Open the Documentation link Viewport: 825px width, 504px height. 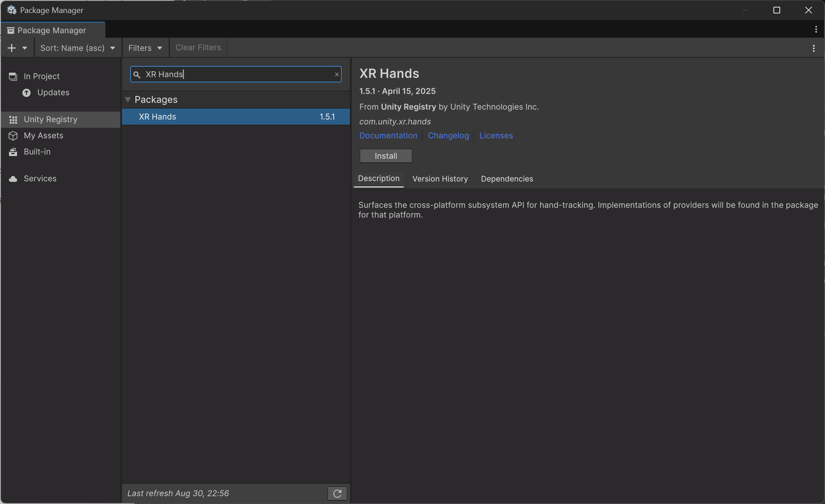(388, 135)
